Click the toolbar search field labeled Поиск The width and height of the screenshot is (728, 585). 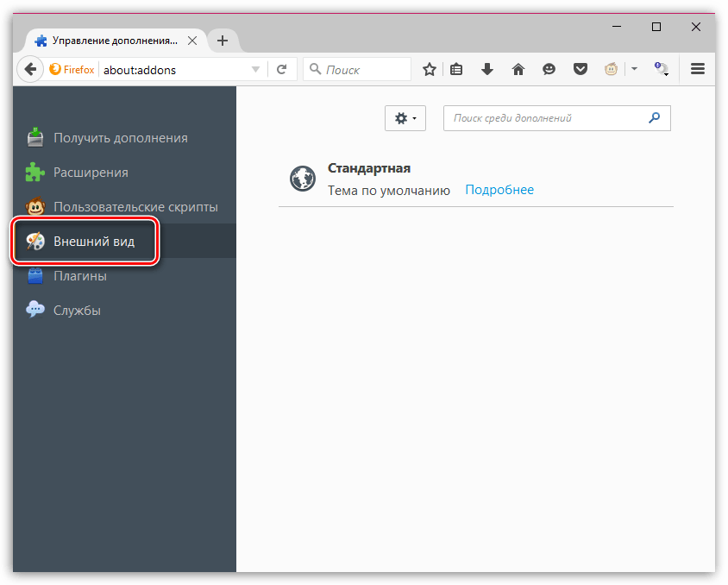[x=357, y=70]
